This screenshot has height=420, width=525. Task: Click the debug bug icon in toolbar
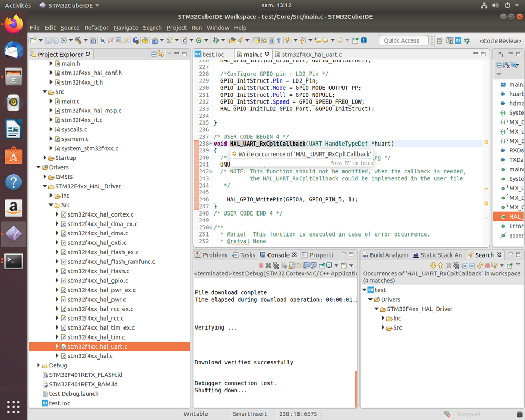(216, 40)
